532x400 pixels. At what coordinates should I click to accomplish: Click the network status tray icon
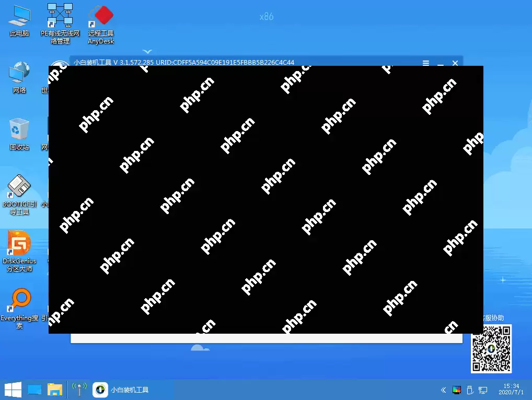point(483,390)
